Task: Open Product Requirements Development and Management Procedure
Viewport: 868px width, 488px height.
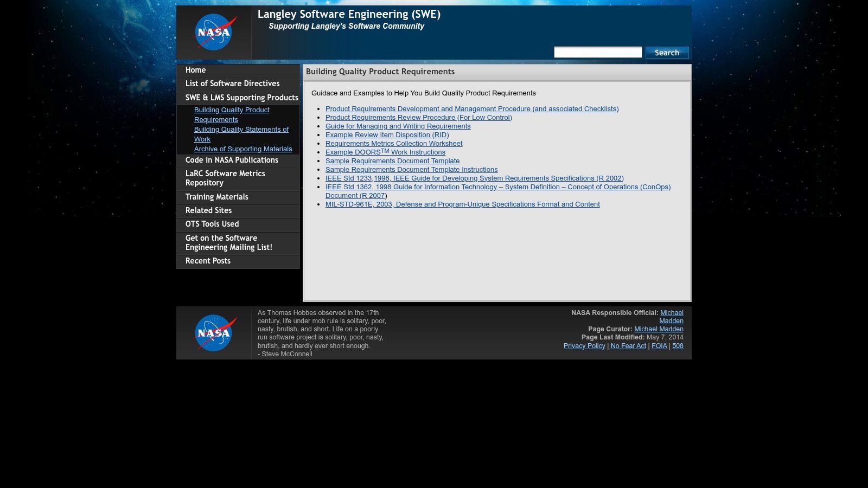Action: (x=472, y=109)
